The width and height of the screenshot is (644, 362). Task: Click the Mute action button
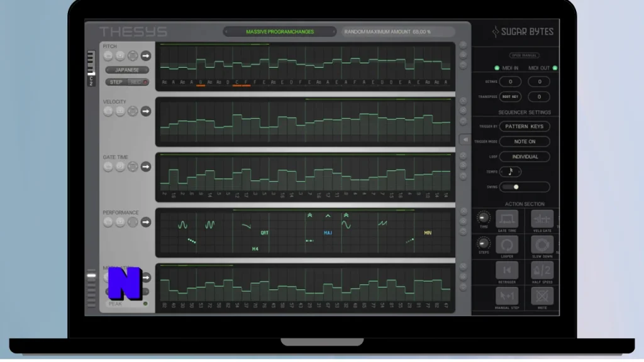542,296
